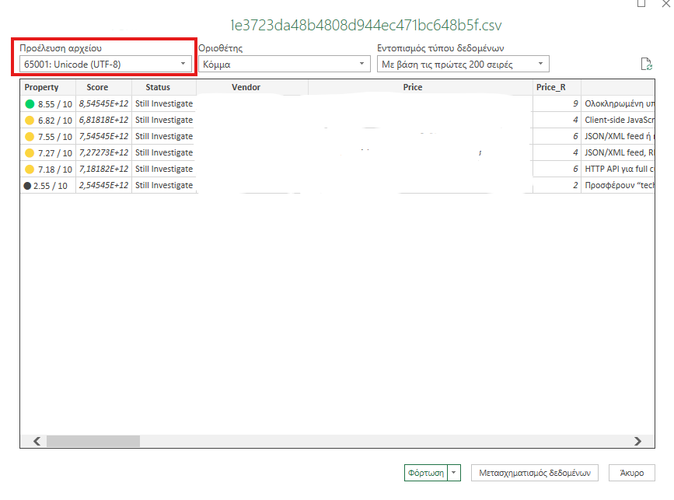
Task: Click the scrollbar right arrow
Action: (x=639, y=441)
